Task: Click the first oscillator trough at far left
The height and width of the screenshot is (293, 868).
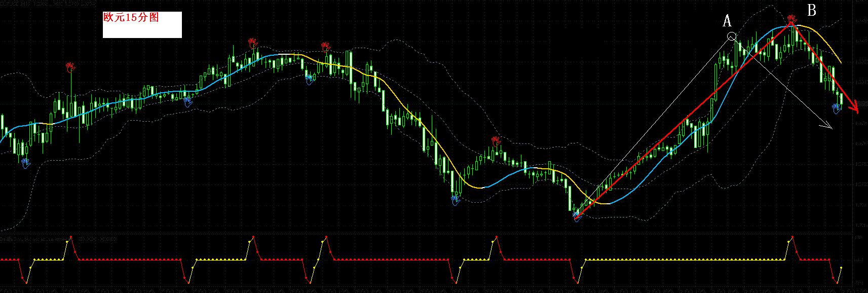Action: click(26, 282)
